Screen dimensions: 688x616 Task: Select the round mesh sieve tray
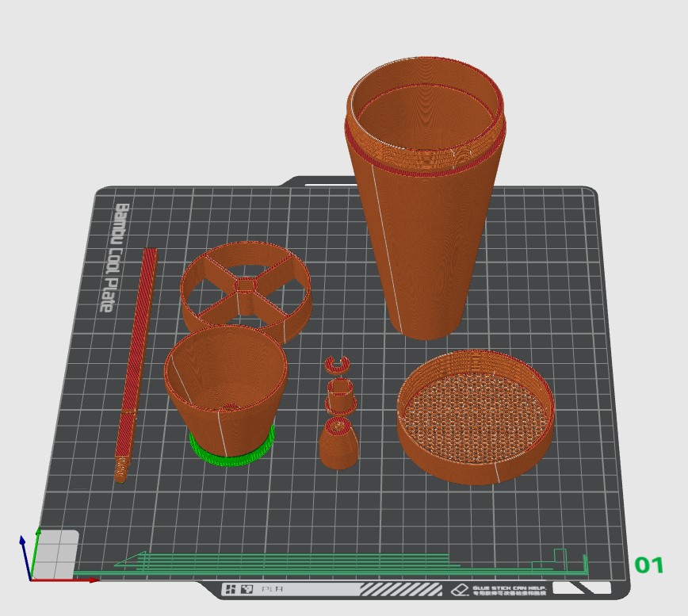(x=476, y=417)
